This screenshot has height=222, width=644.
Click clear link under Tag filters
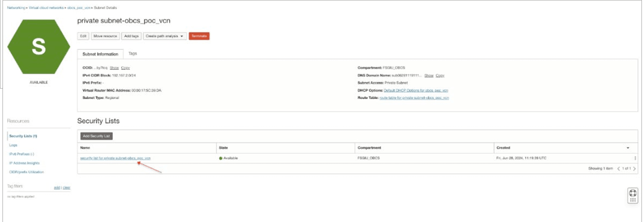67,188
